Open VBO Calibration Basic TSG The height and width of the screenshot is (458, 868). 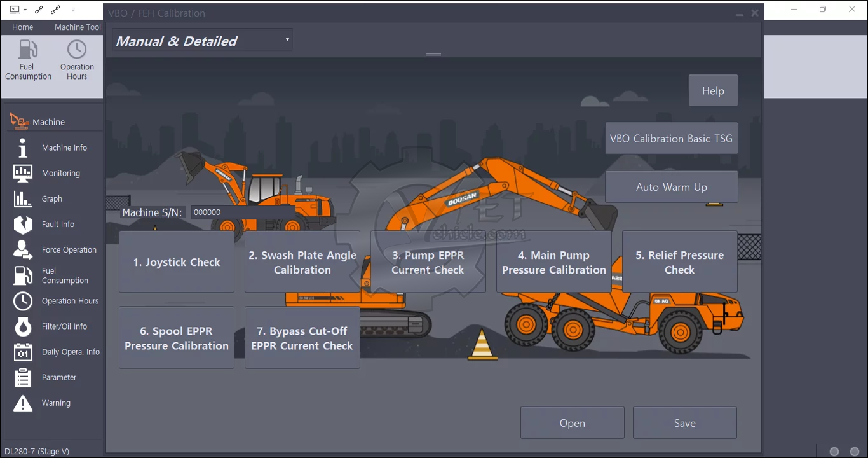tap(671, 138)
